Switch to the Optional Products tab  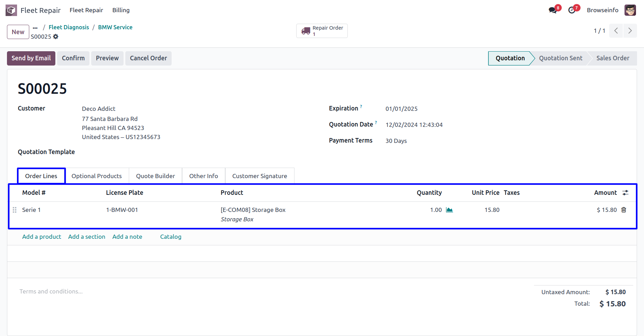(x=96, y=176)
